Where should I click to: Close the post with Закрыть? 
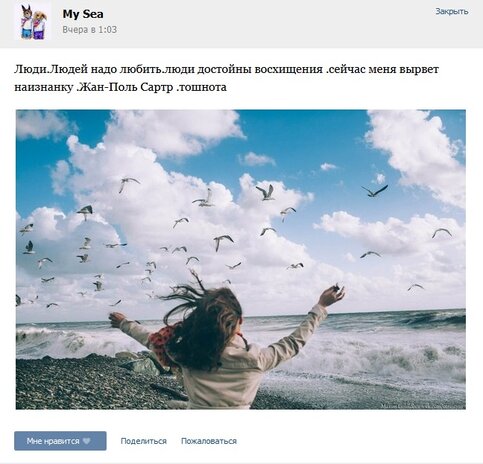(x=452, y=12)
